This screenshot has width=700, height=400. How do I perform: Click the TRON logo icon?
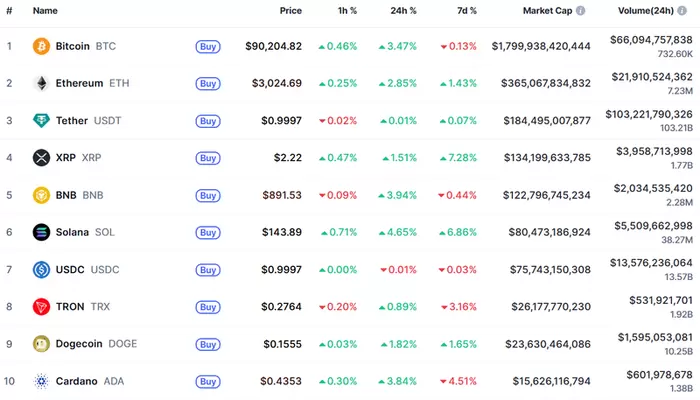pos(41,307)
